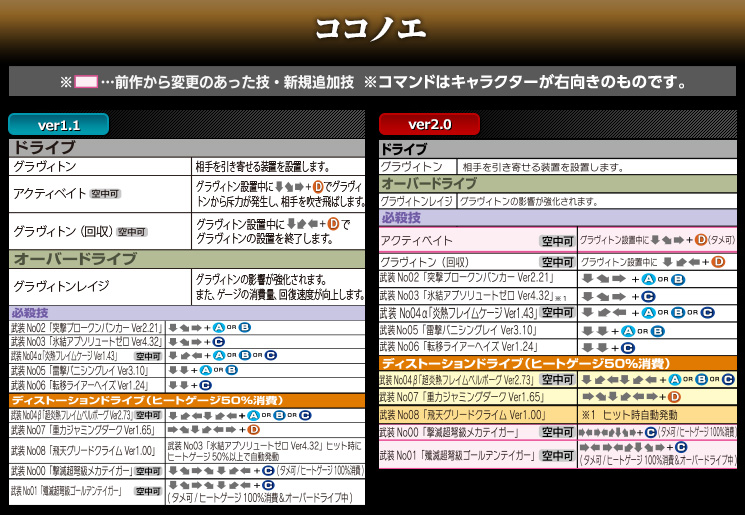Viewport: 745px width, 515px height.
Task: Click the C button icon in ver1.1 武装No03 command
Action: point(219,342)
